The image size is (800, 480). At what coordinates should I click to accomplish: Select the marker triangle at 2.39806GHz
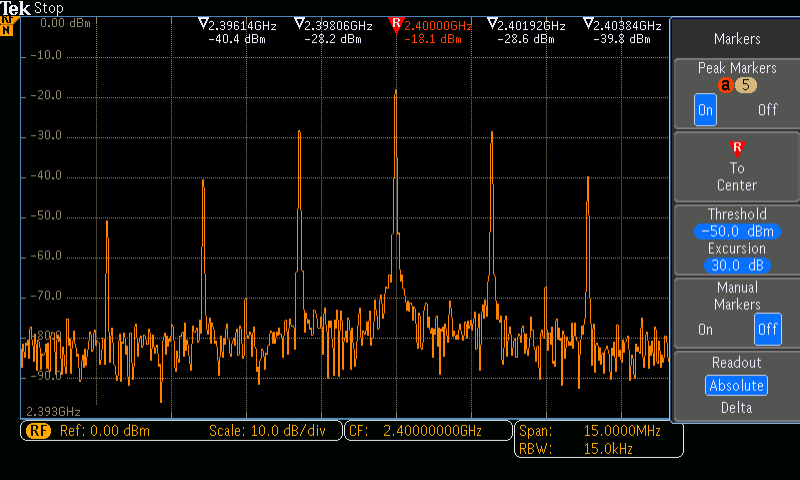[299, 24]
